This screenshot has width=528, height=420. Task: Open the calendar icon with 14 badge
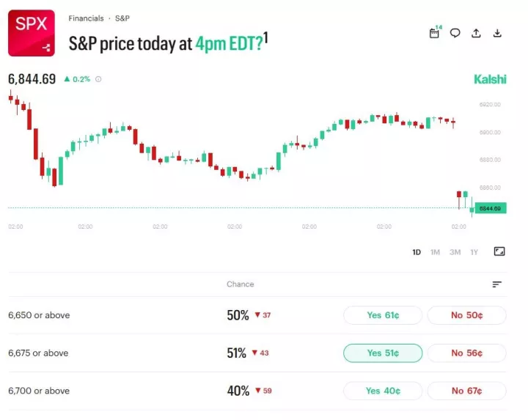pyautogui.click(x=434, y=33)
